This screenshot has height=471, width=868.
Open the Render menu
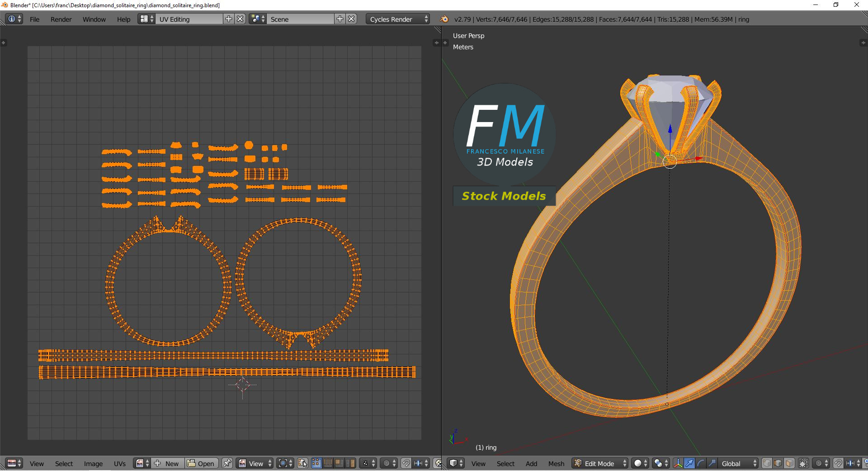[61, 19]
